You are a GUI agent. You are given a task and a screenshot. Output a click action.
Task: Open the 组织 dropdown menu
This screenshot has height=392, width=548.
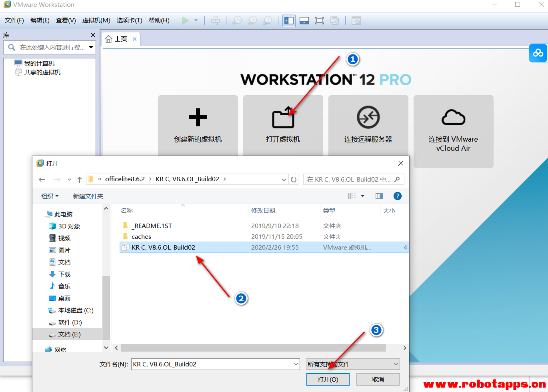tap(50, 196)
